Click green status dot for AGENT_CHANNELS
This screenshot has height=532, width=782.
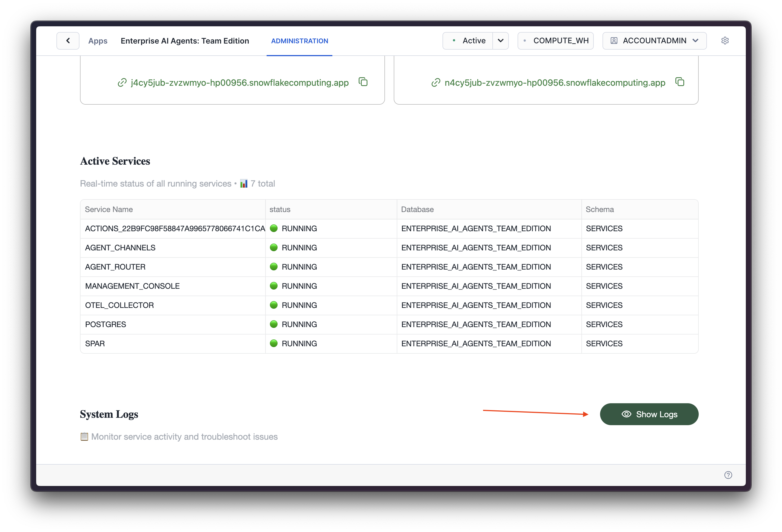(x=274, y=248)
